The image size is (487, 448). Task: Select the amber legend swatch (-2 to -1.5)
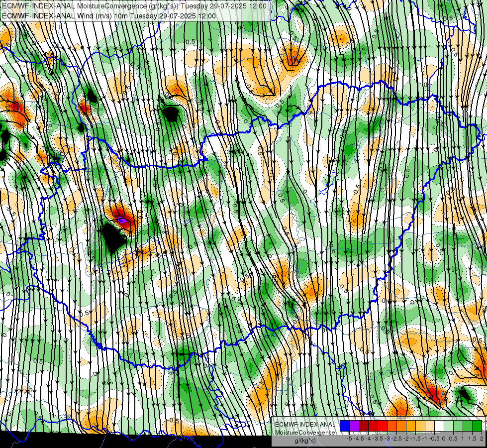(411, 426)
